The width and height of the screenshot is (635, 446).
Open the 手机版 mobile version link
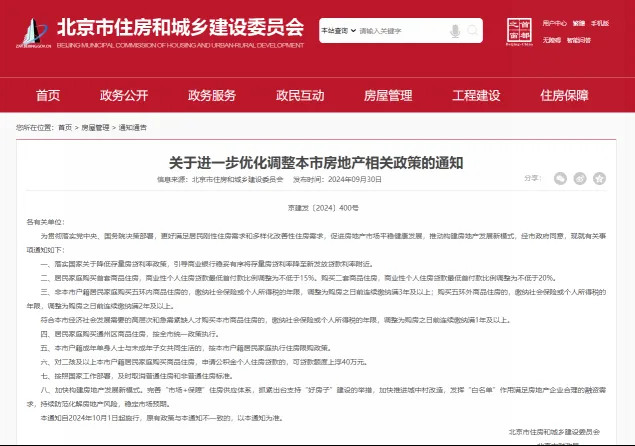coord(600,23)
